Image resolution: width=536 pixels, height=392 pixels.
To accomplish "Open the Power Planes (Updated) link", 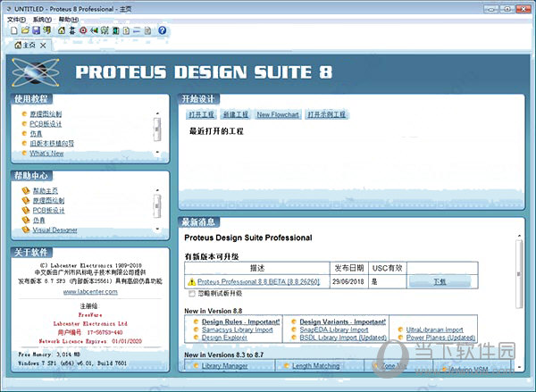I will pos(440,338).
